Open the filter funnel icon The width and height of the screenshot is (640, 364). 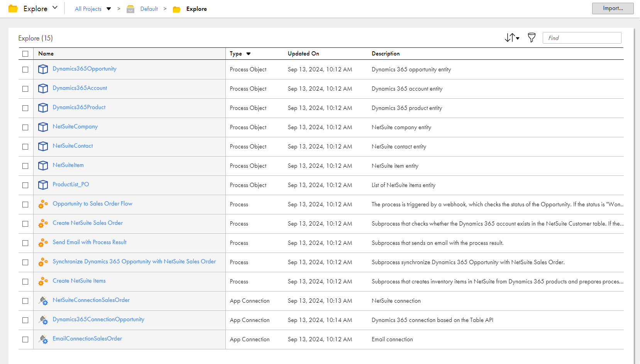(532, 37)
